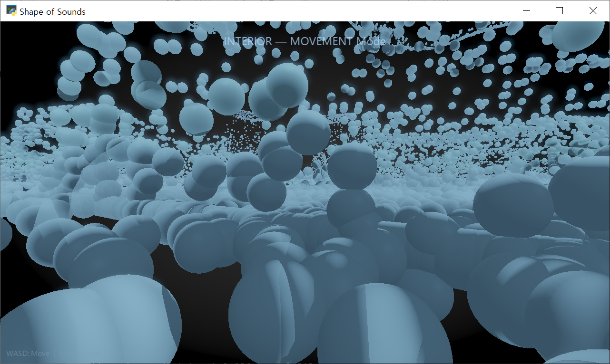Click the "Shape of Sounds" title text
The width and height of the screenshot is (610, 364).
pos(52,11)
